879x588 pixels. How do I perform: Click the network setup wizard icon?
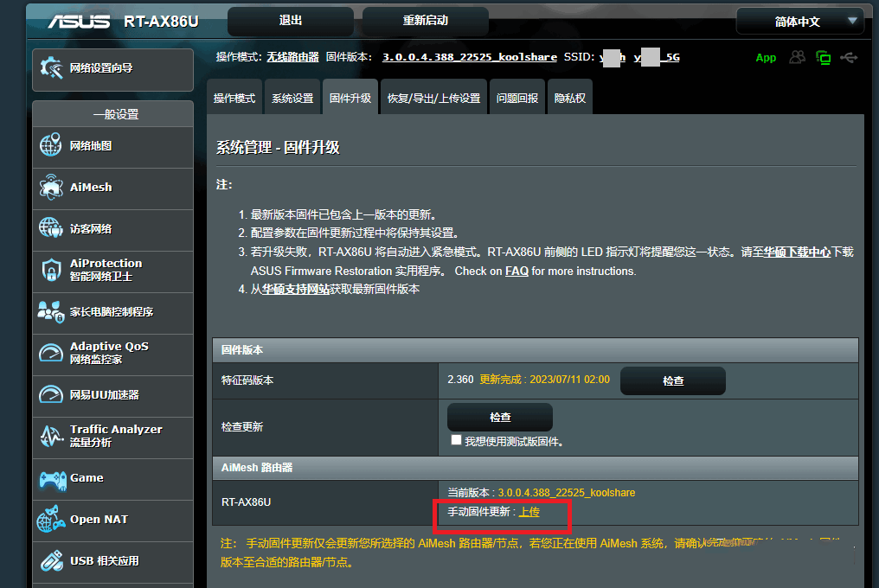[x=51, y=68]
